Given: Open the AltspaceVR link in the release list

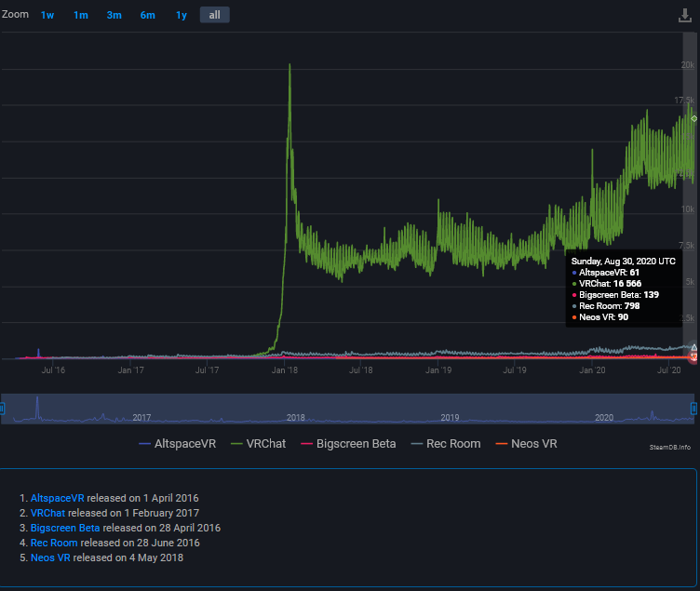Looking at the screenshot, I should 57,498.
